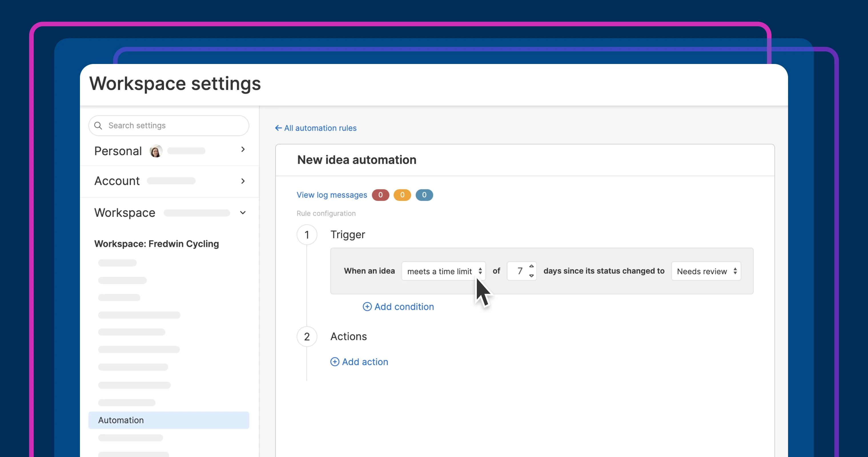Click the red log count badge
The image size is (868, 457).
click(380, 195)
